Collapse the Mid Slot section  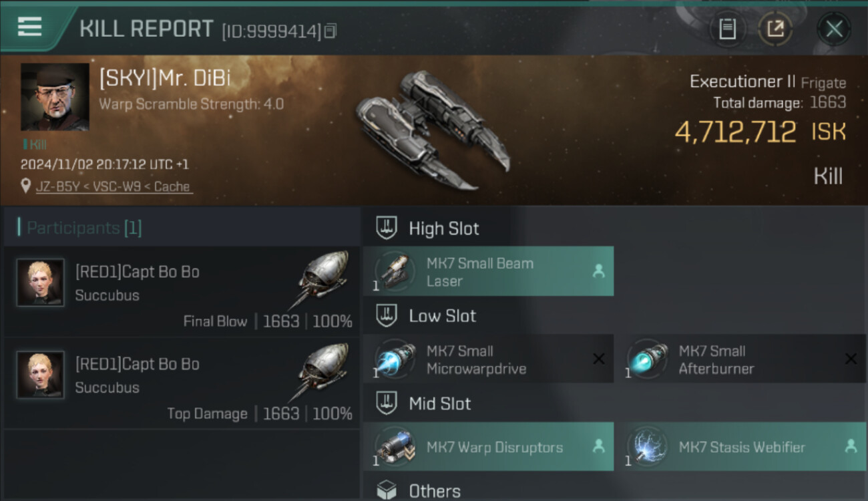[x=387, y=403]
